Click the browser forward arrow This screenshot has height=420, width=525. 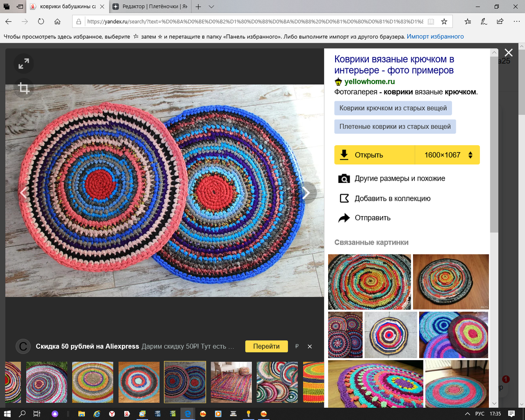(x=24, y=21)
